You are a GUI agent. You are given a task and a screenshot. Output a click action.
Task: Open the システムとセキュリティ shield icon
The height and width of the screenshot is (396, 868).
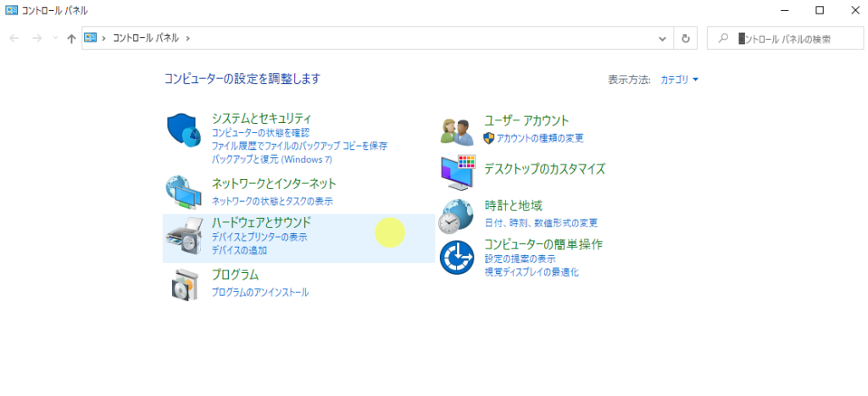coord(184,131)
